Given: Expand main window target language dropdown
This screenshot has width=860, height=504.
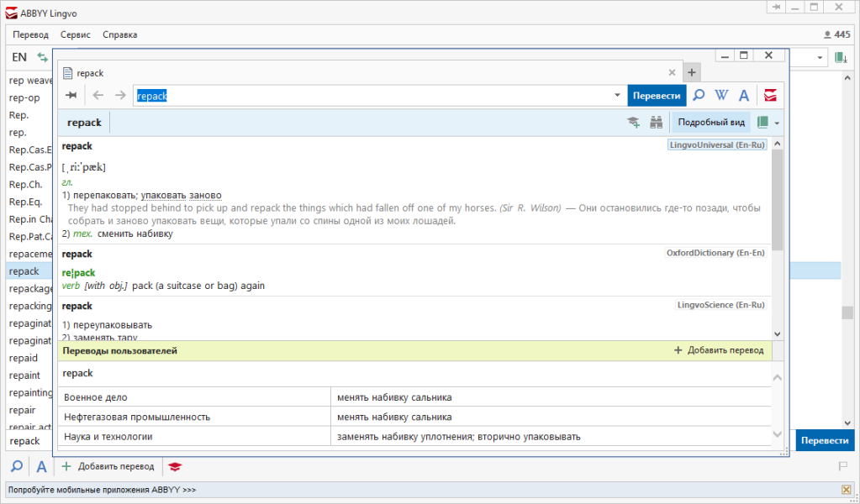Looking at the screenshot, I should point(820,57).
